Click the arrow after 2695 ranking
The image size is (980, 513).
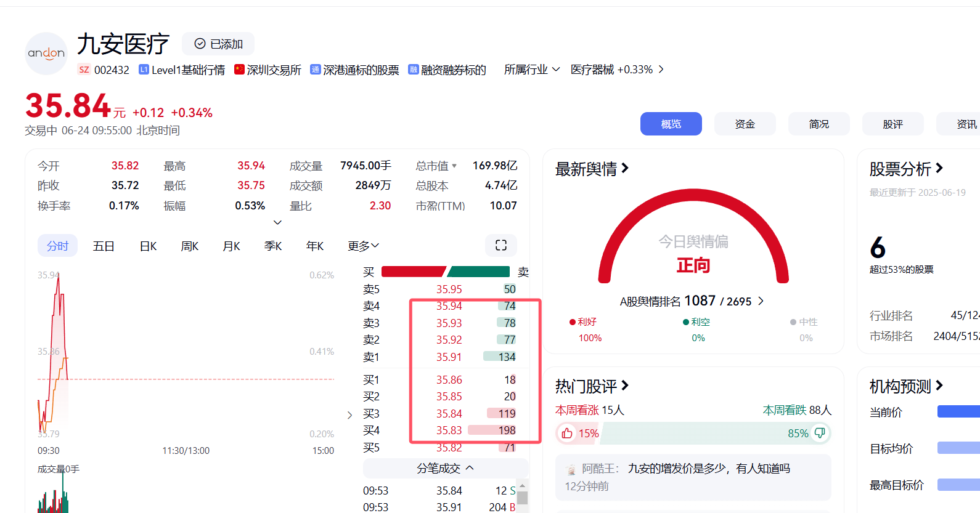(761, 301)
